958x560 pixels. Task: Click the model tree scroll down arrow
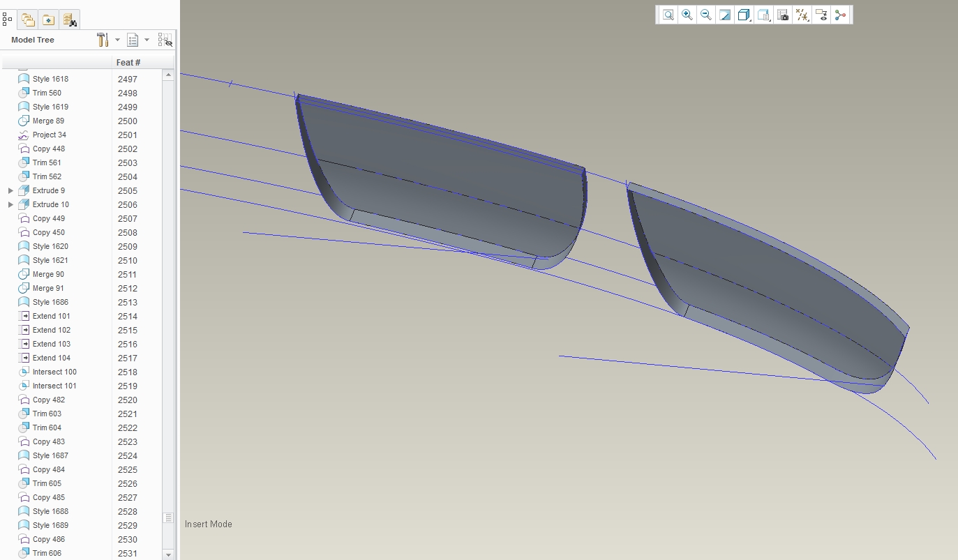(x=168, y=554)
